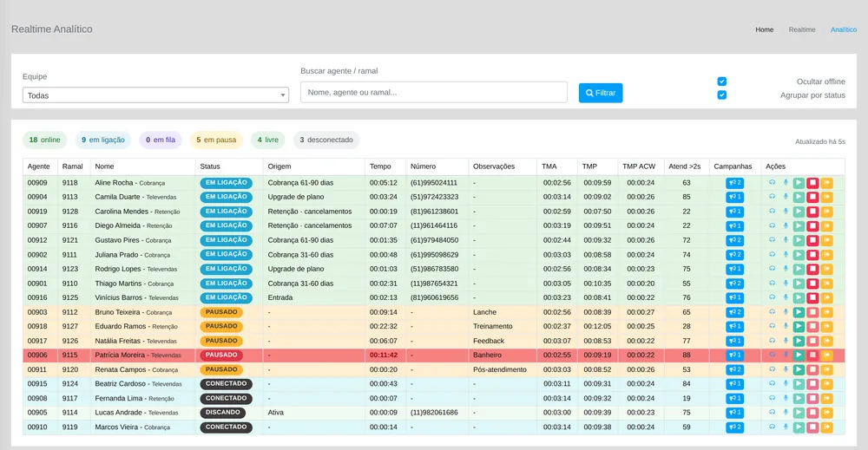Click EM LIGAÇÃO badge for Aline Rocha
The width and height of the screenshot is (868, 450).
pos(226,182)
